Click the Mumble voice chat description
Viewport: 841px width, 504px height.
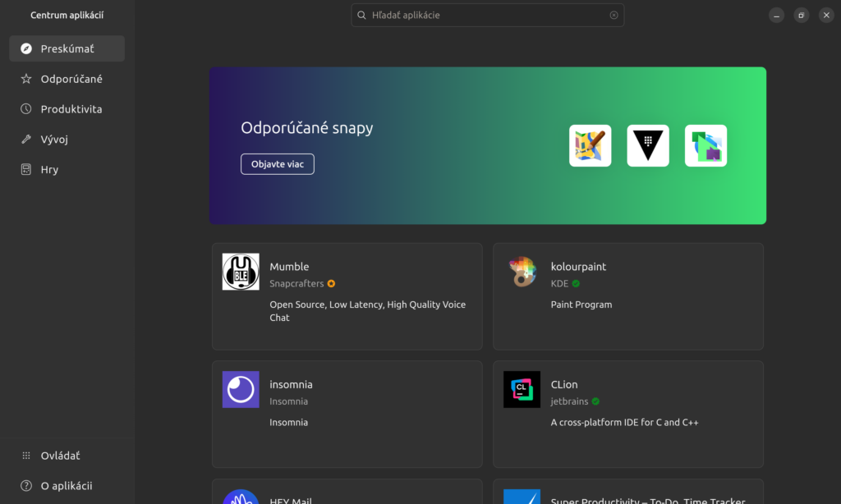coord(368,311)
